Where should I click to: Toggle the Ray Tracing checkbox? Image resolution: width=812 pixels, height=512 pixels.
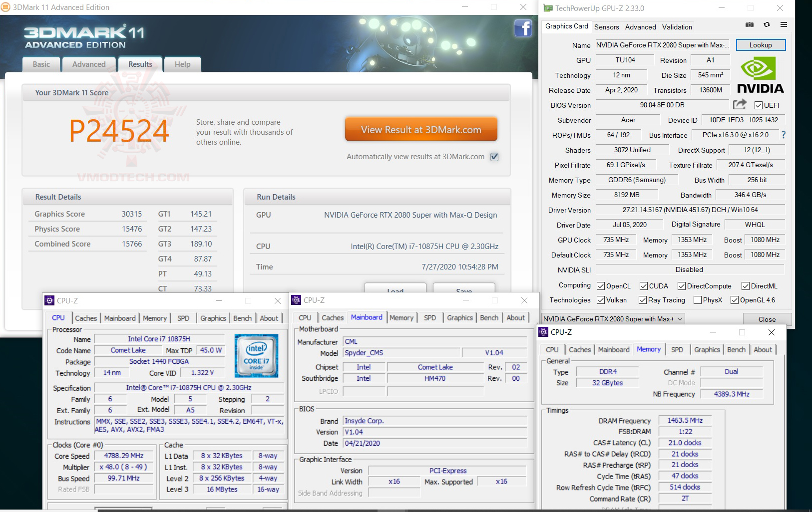(643, 300)
